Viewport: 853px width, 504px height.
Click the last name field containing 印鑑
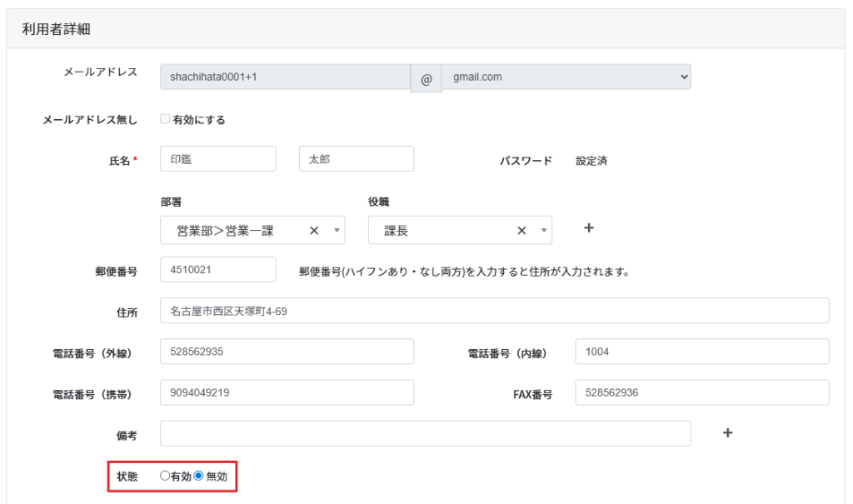217,159
